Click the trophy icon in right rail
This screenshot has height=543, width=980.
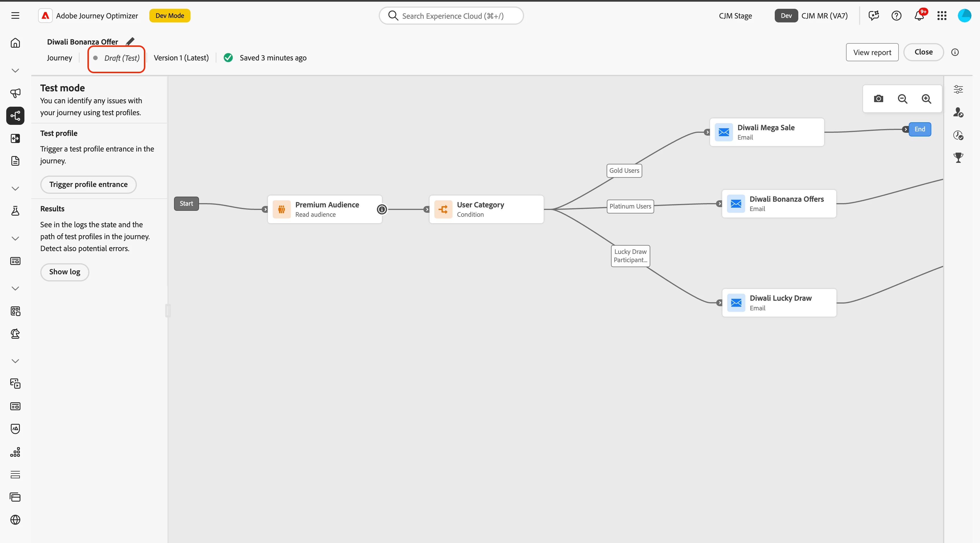tap(958, 157)
